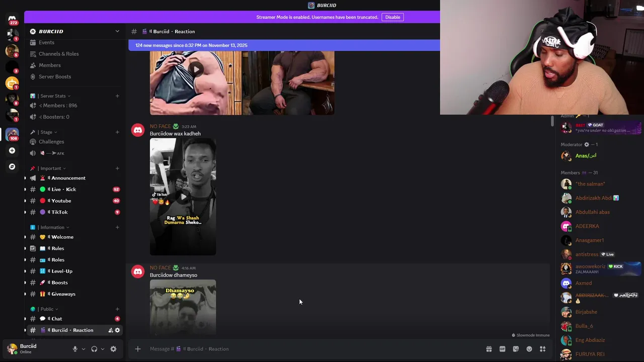Open the Live · Kick channel

tap(75, 190)
